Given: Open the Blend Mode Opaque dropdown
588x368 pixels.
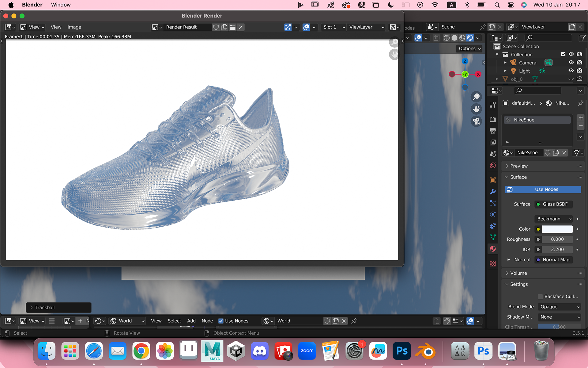Looking at the screenshot, I should [x=560, y=307].
